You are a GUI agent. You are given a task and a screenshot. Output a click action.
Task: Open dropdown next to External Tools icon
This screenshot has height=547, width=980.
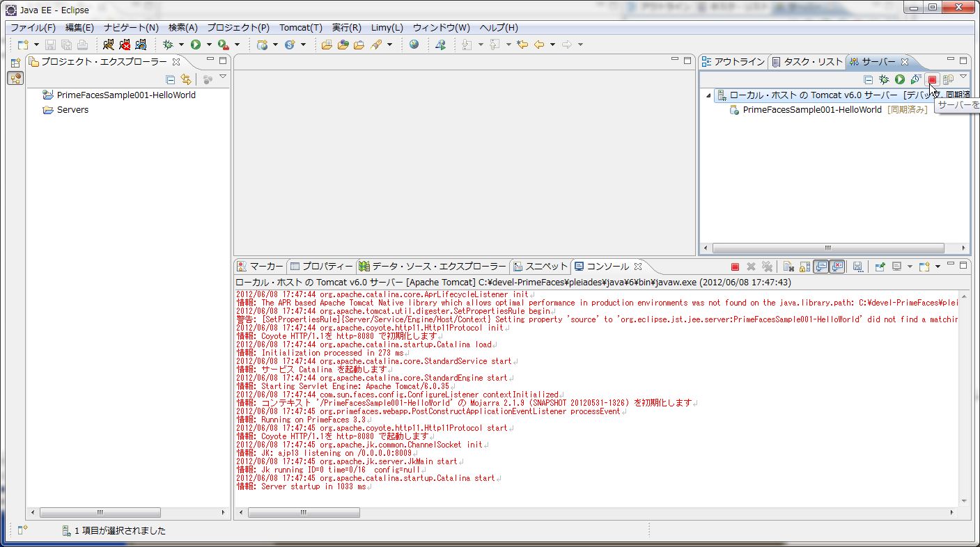237,45
